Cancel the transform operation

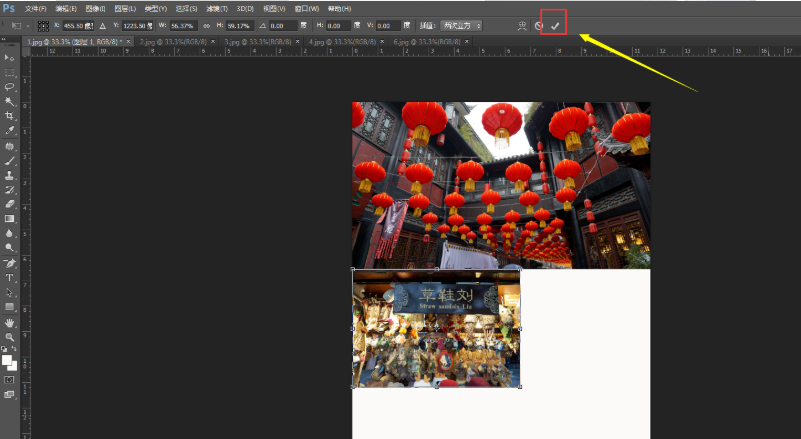point(538,25)
